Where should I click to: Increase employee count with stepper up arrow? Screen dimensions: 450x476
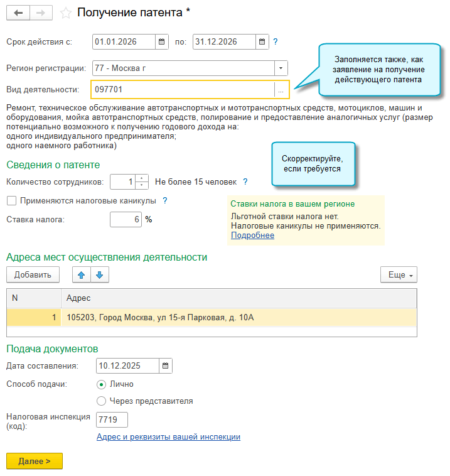pyautogui.click(x=141, y=178)
